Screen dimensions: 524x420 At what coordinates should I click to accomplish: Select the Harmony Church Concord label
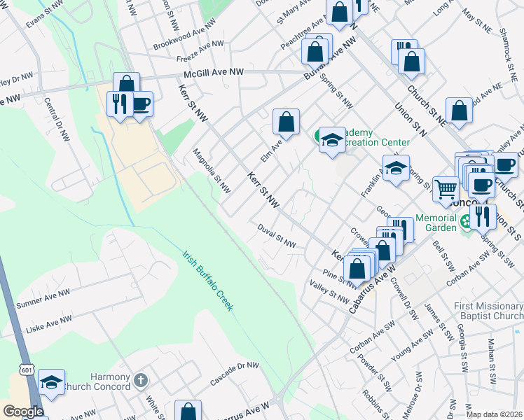(97, 381)
